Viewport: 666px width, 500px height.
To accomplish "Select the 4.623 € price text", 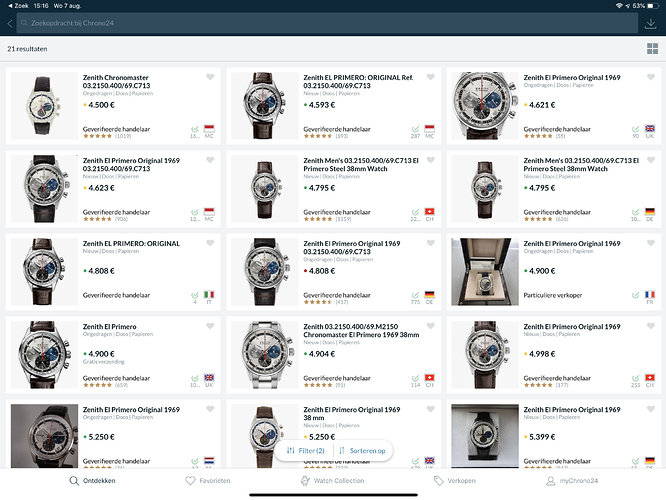I will click(101, 188).
